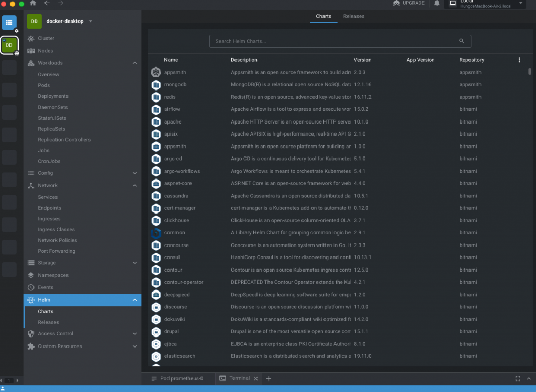Click the user icon in status bar
Viewport: 536px width, 392px height.
(x=3, y=388)
